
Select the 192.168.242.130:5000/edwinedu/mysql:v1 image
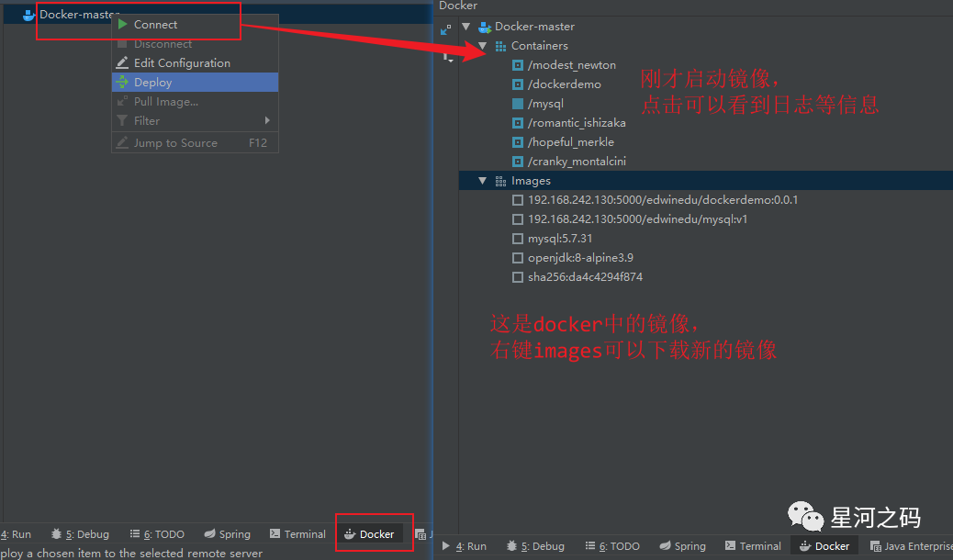click(637, 219)
